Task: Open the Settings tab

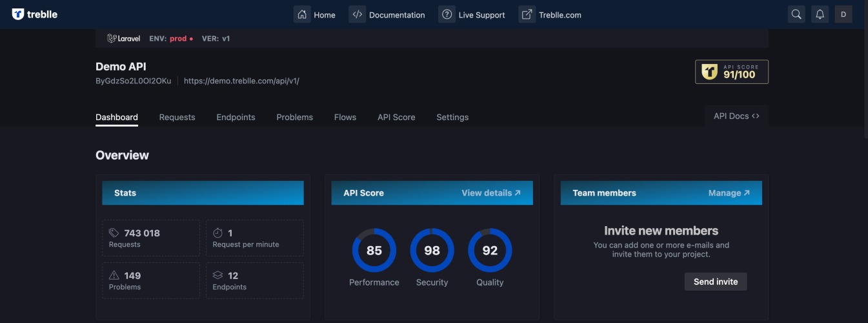Action: (x=452, y=117)
